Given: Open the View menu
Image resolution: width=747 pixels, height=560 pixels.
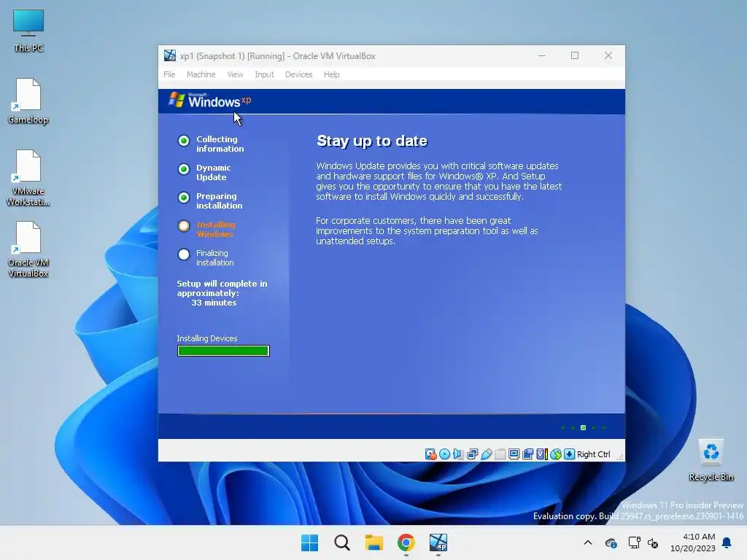Looking at the screenshot, I should (235, 74).
